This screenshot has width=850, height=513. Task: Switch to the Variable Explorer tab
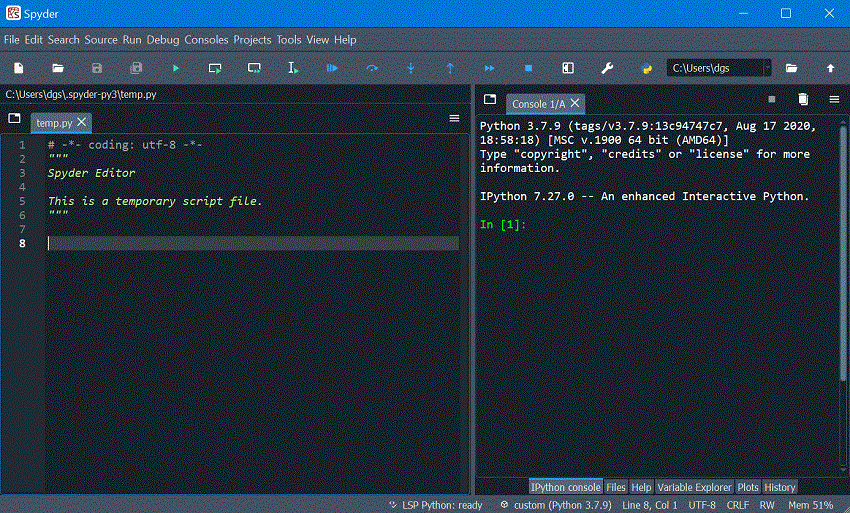point(694,487)
